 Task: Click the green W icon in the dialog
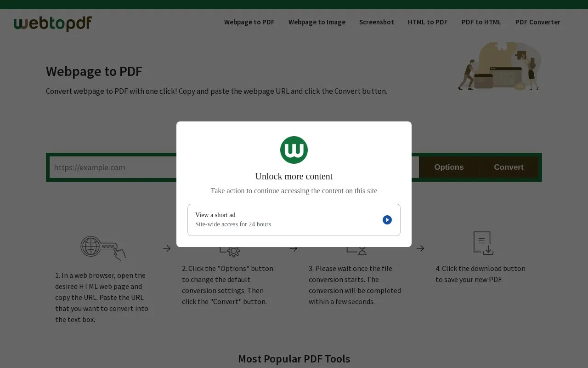[x=294, y=150]
